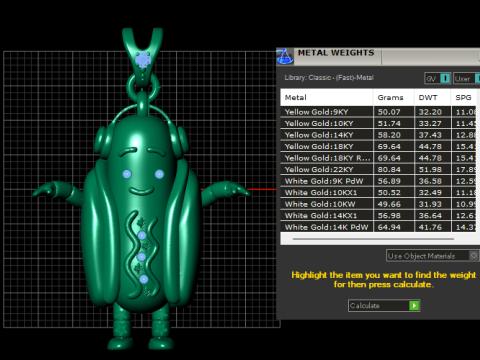The height and width of the screenshot is (360, 480).
Task: Select the character's left eye gem
Action: [127, 174]
